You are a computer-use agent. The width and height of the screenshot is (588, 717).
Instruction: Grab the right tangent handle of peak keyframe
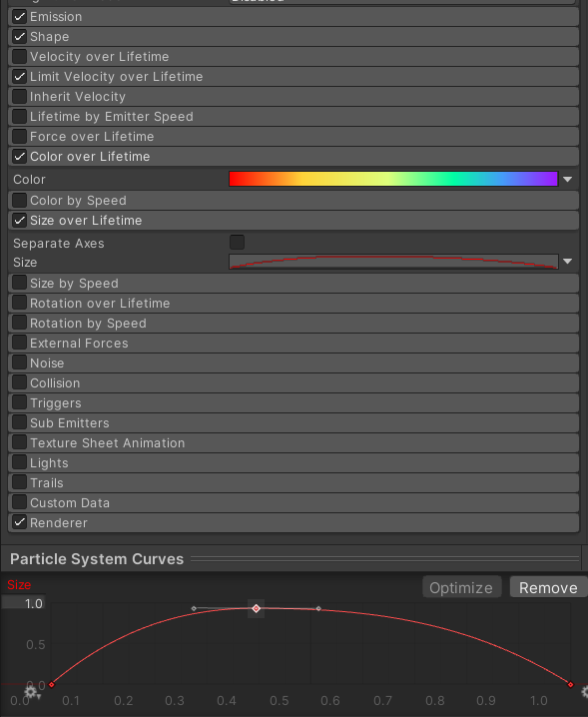point(318,608)
